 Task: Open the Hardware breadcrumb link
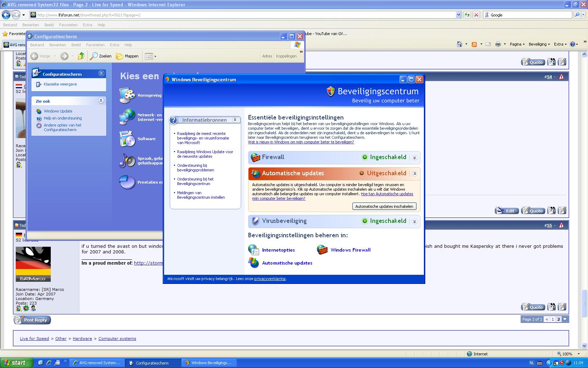pos(82,339)
